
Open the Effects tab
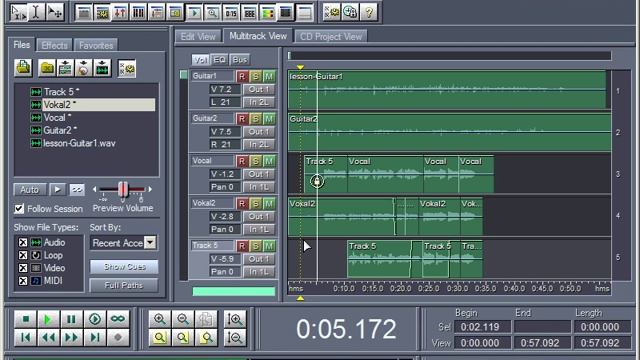(54, 45)
